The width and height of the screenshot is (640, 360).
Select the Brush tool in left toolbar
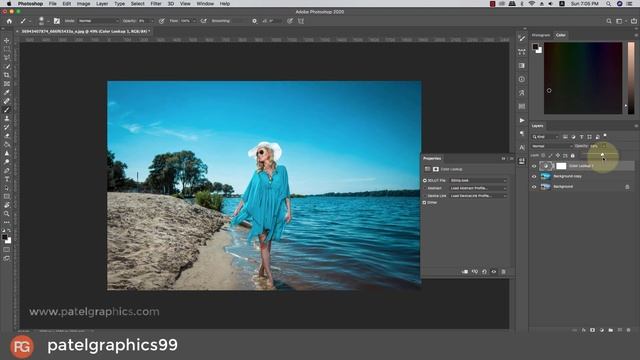(7, 109)
